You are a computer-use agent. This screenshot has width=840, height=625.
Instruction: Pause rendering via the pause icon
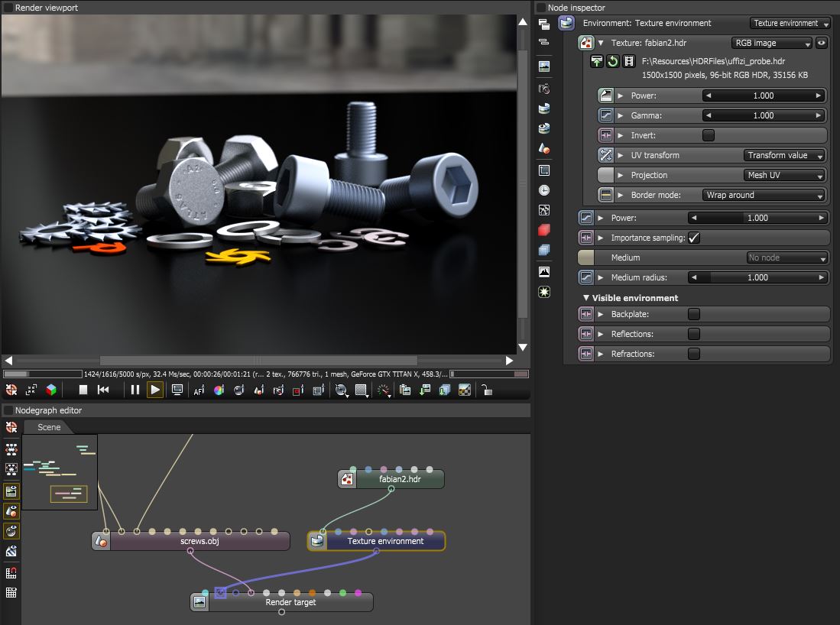(135, 390)
